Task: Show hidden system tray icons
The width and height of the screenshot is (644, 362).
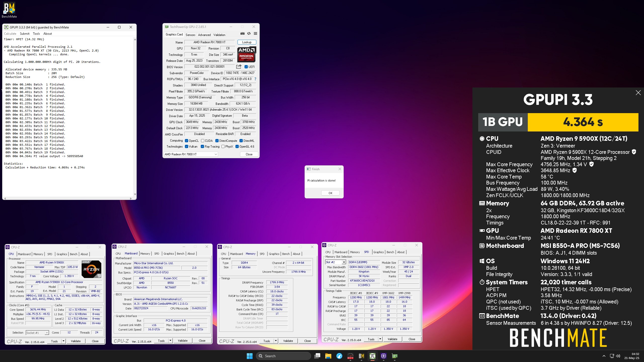Action: point(604,356)
